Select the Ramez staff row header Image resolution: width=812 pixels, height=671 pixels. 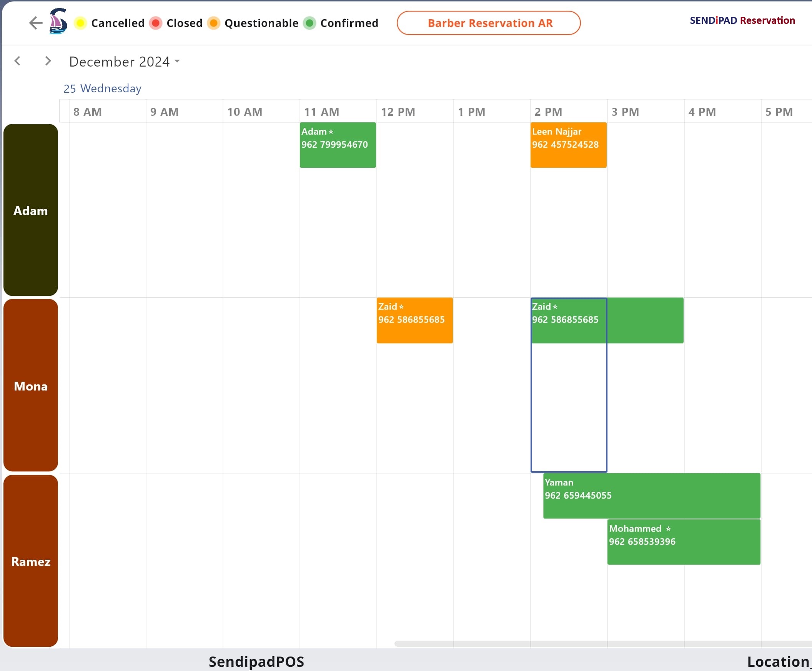tap(31, 561)
